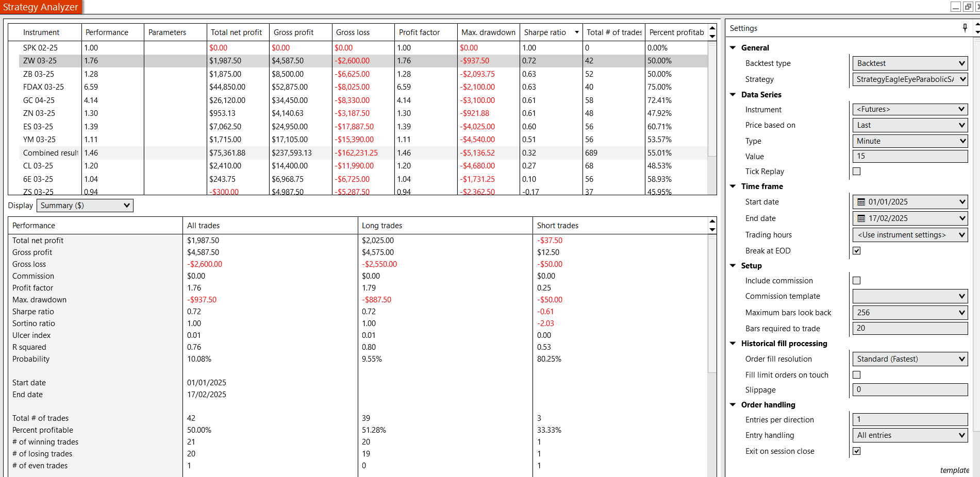Screen dimensions: 980x477
Task: Disable Exit on session close checkbox
Action: click(857, 451)
